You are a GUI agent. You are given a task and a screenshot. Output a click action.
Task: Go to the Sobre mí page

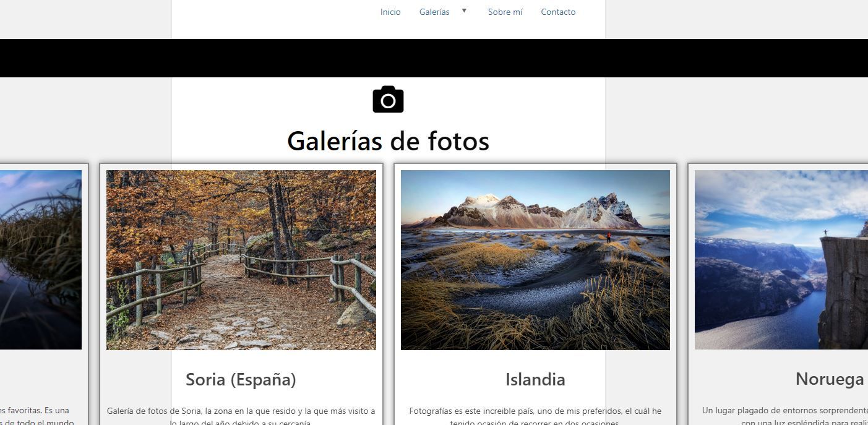pos(505,12)
